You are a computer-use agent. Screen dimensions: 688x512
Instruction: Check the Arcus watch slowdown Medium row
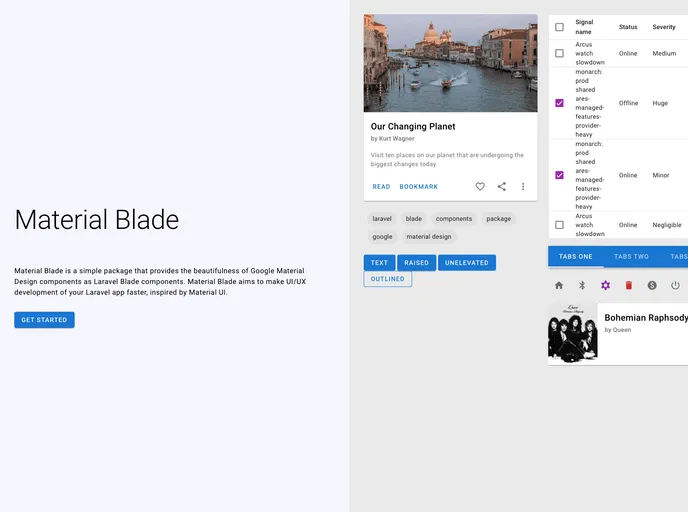559,53
